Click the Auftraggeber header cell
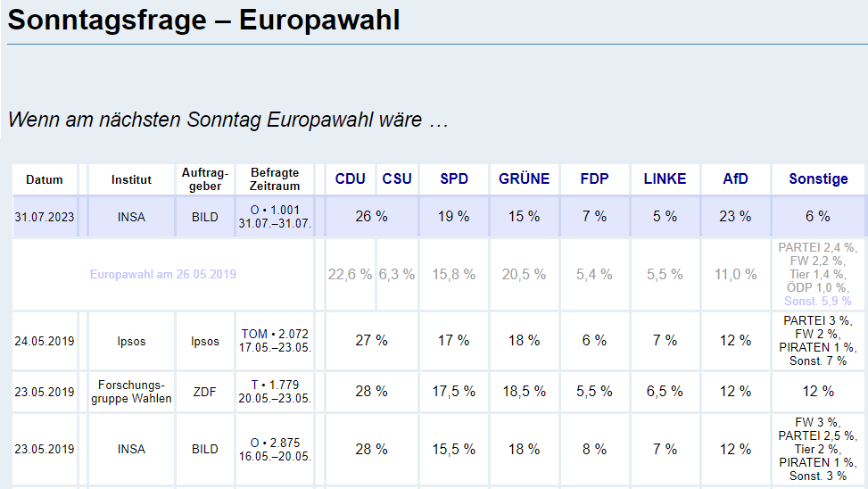 click(205, 179)
